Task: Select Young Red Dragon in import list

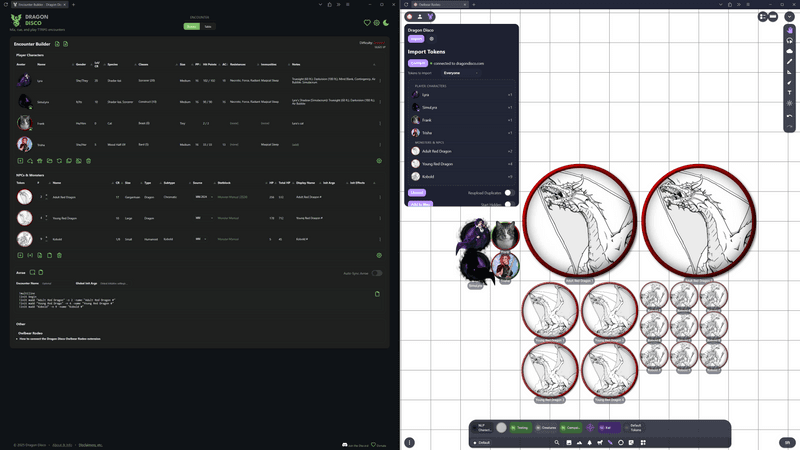Action: coord(462,164)
